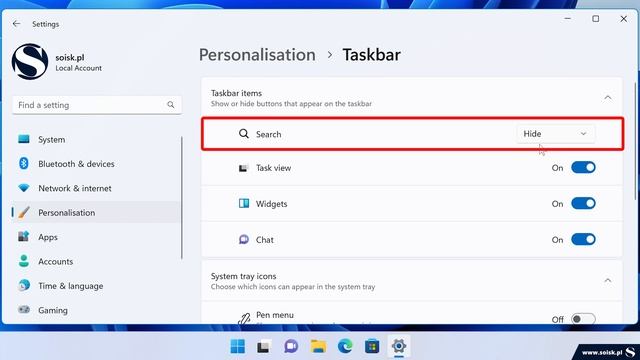This screenshot has width=640, height=360.
Task: Click the 'Taskbar' page heading
Action: coord(371,55)
